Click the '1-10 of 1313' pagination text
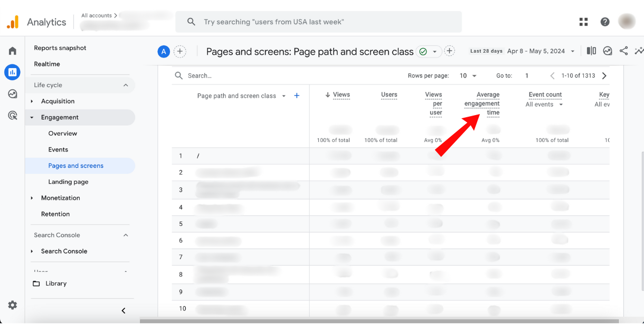The height and width of the screenshot is (331, 644). tap(578, 75)
